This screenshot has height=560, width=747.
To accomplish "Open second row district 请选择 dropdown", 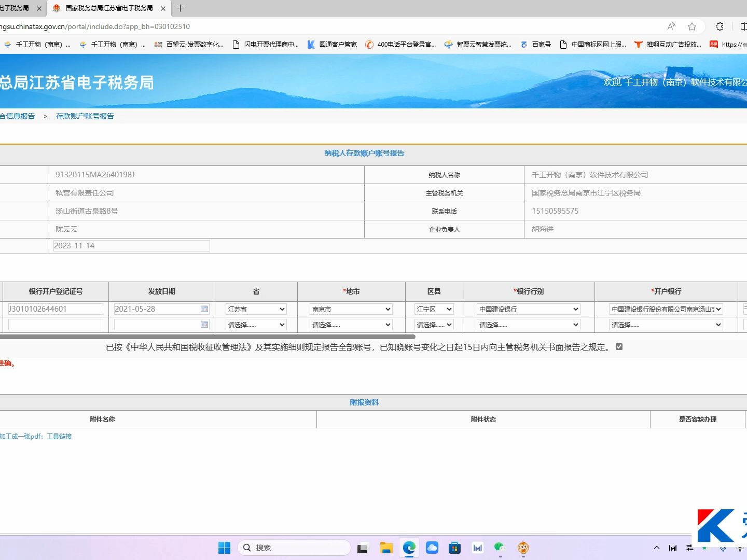I will [434, 325].
